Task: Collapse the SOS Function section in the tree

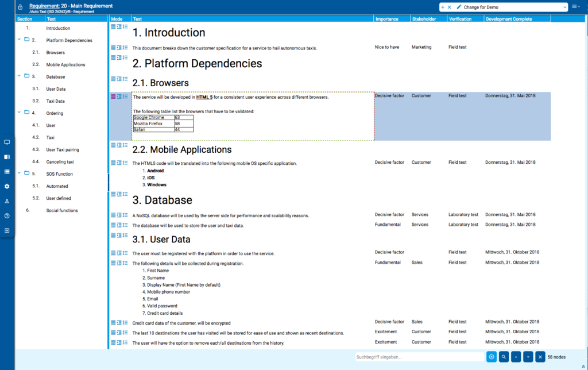Action: click(19, 174)
